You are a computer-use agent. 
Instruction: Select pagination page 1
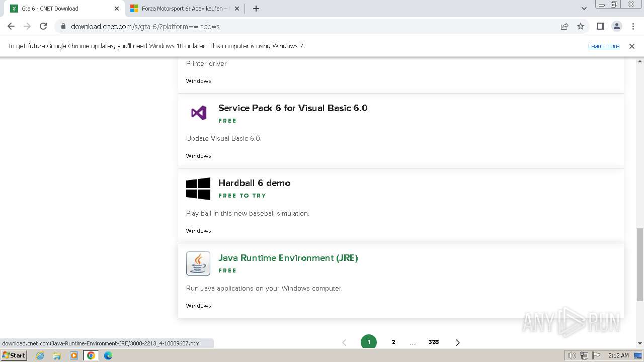pyautogui.click(x=369, y=342)
